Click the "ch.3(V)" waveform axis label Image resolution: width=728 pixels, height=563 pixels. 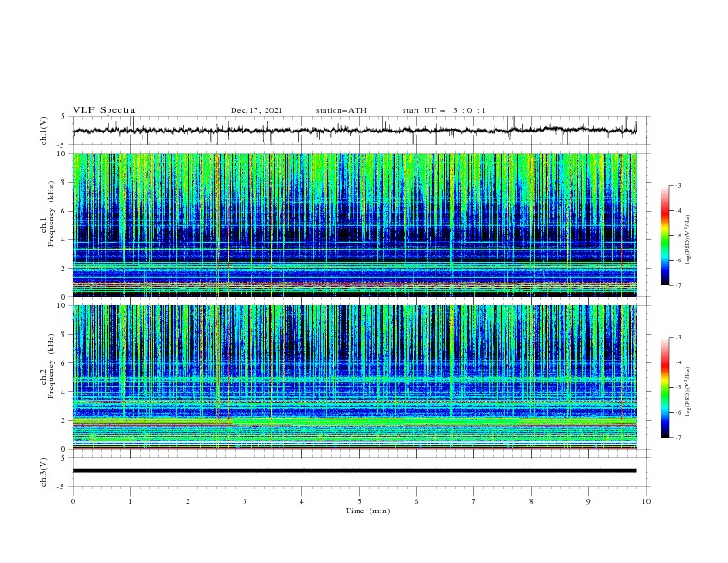click(x=44, y=472)
